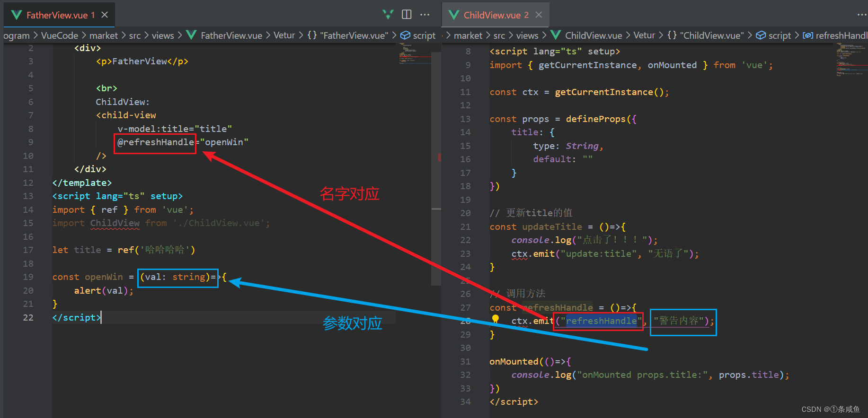Click the <child-view tag on line 7
The width and height of the screenshot is (868, 418).
pos(126,115)
